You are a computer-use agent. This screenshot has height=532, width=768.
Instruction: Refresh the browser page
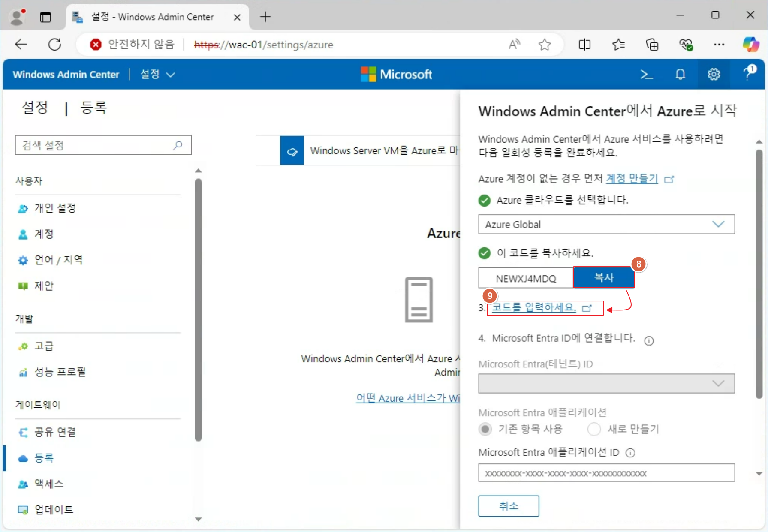tap(55, 45)
